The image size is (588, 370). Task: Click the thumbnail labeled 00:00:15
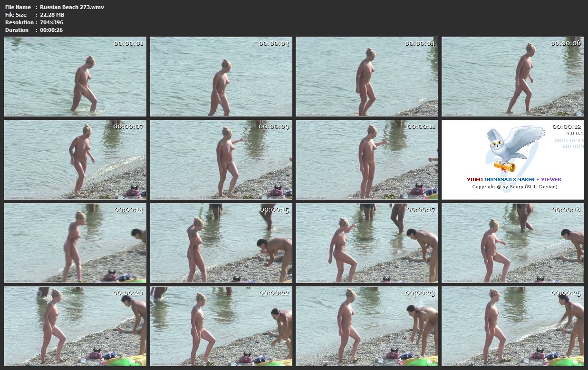coord(221,243)
